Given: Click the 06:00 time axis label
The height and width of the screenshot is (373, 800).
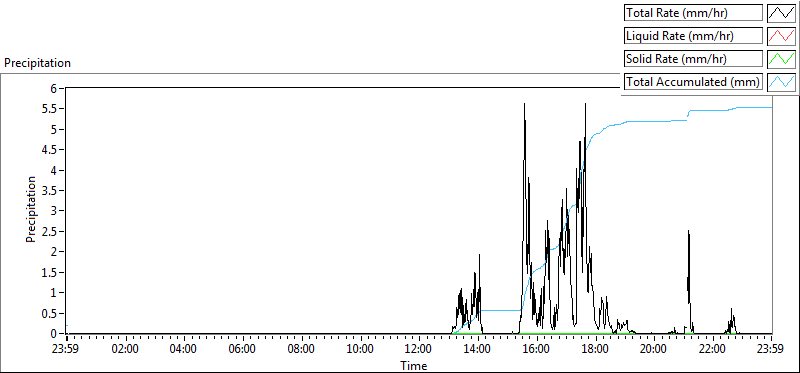Looking at the screenshot, I should click(x=242, y=350).
